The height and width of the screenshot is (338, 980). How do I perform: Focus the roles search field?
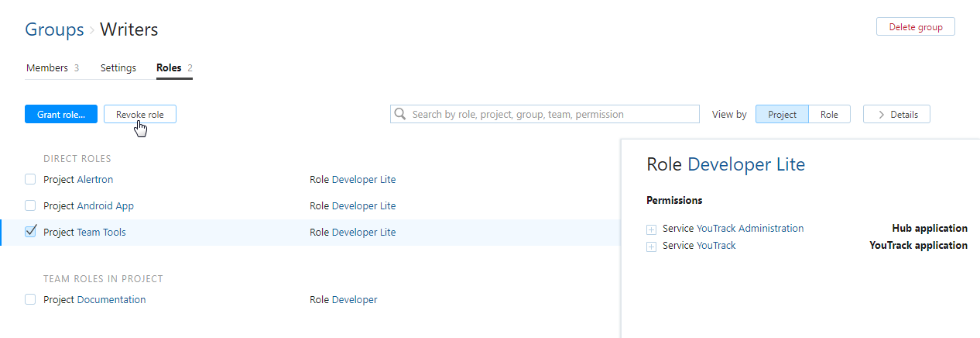coord(551,115)
